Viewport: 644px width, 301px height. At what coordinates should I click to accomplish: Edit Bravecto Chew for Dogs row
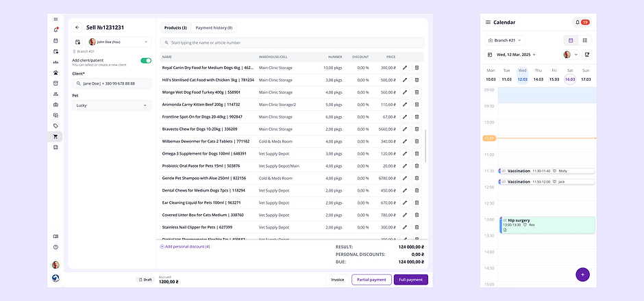pos(404,129)
